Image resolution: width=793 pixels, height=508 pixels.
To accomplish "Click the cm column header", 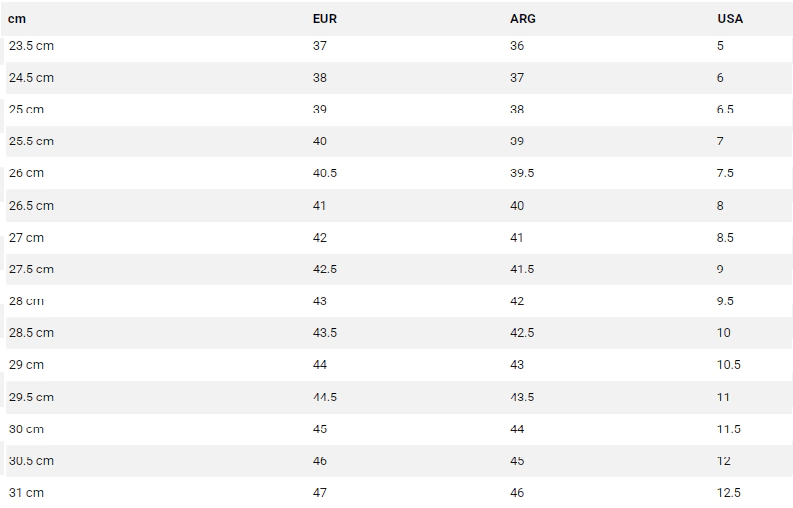I will [x=17, y=19].
